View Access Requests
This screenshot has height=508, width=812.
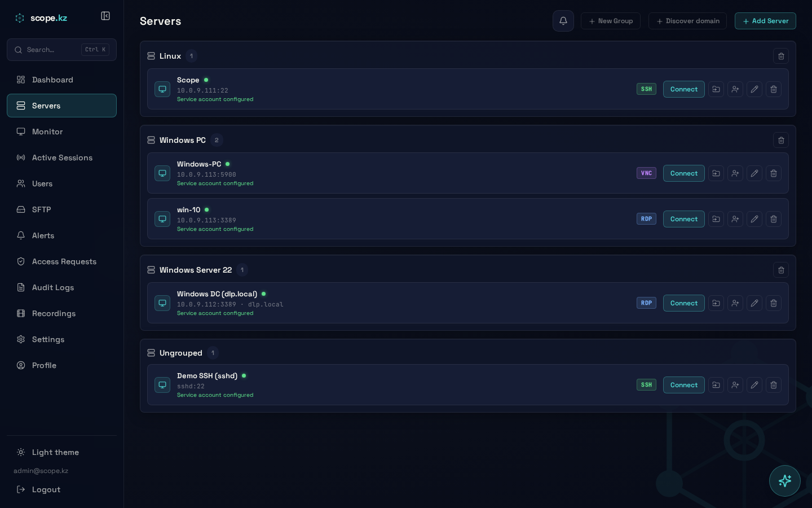pyautogui.click(x=61, y=261)
